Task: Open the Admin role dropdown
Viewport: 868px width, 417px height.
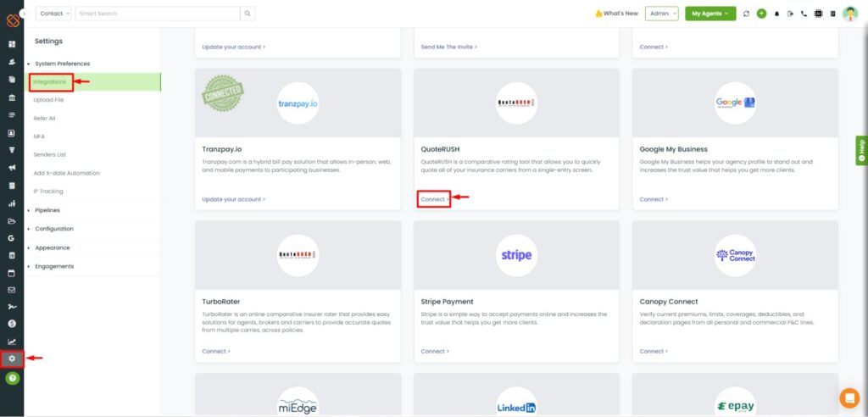Action: [661, 14]
